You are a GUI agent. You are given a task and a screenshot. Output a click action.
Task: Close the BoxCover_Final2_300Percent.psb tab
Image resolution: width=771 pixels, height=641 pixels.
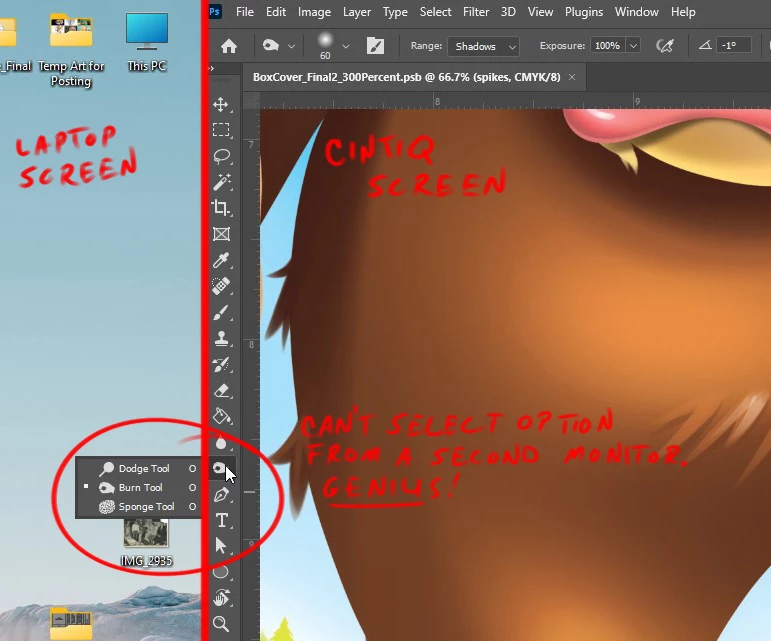tap(572, 77)
